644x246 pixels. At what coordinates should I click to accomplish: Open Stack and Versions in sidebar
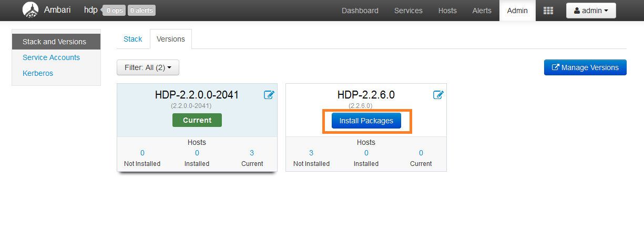pos(56,42)
